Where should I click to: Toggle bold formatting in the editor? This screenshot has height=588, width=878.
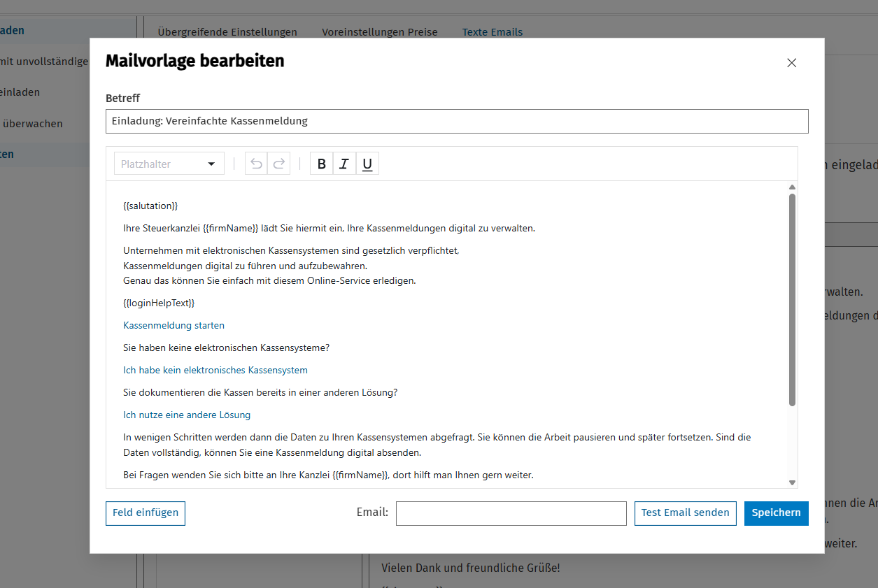[321, 164]
